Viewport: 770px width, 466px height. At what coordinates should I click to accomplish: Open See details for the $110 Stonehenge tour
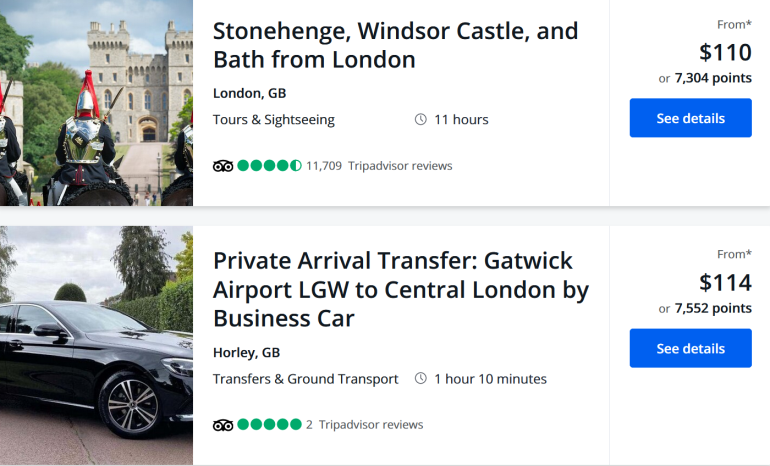click(x=690, y=118)
